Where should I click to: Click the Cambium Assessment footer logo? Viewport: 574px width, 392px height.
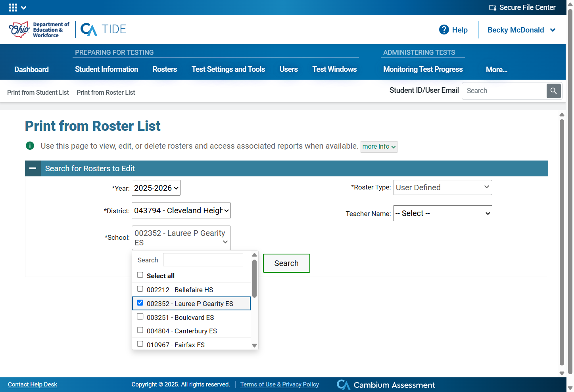coord(386,385)
